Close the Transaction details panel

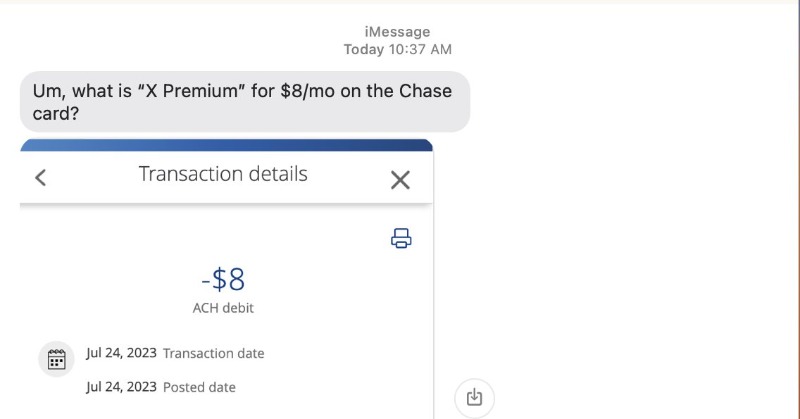click(x=400, y=180)
